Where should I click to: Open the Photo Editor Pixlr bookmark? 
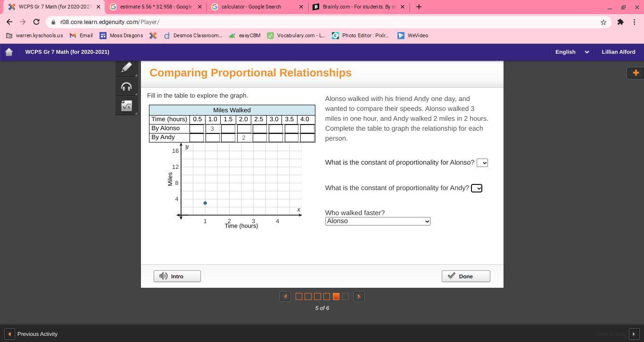(x=361, y=35)
